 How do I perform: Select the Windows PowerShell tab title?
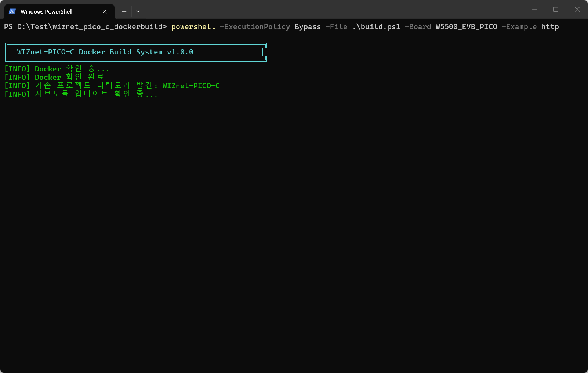[46, 11]
